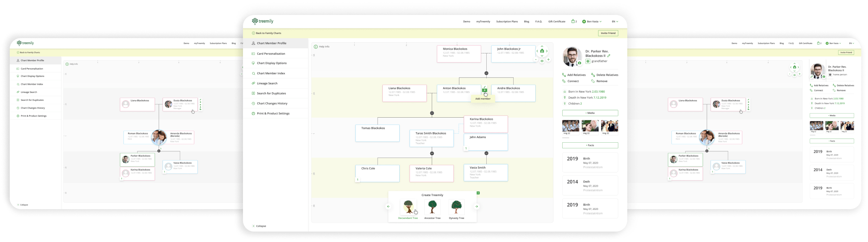This screenshot has height=242, width=868.
Task: Click Back to Family Charts in center window
Action: [267, 33]
